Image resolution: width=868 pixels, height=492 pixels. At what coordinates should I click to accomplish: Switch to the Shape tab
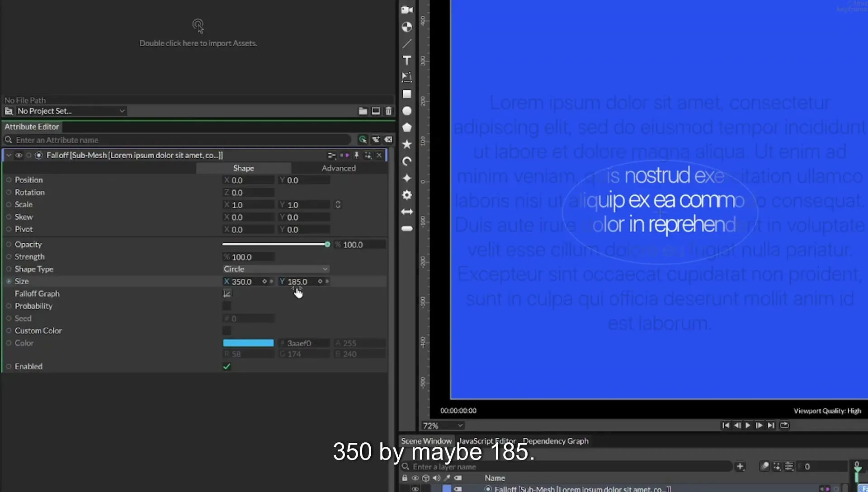click(x=244, y=168)
